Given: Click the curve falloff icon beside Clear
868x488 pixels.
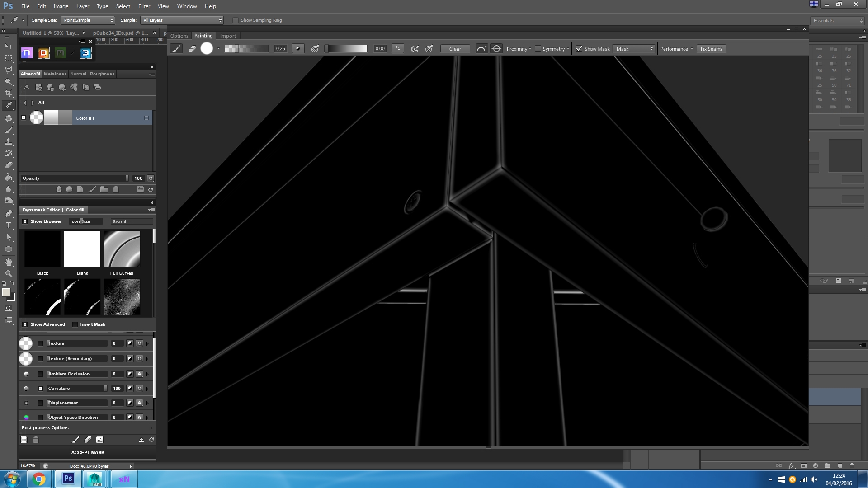Looking at the screenshot, I should pyautogui.click(x=481, y=49).
